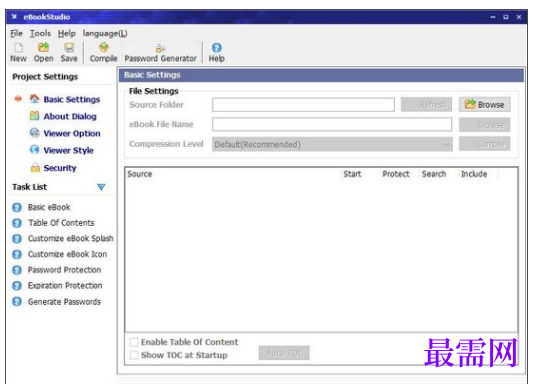The image size is (536, 384).
Task: Open Customize eBook Icon task
Action: 67,254
